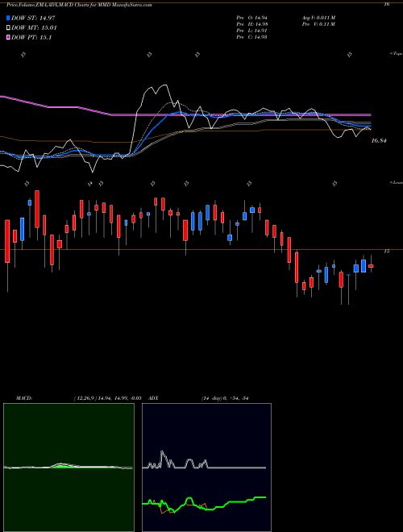403x532 pixels.
Task: Click the ADX '(14 day)' parameters text
Action: point(212,398)
